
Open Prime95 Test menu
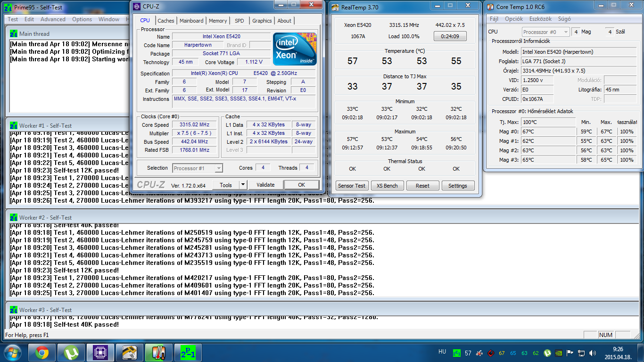point(13,19)
